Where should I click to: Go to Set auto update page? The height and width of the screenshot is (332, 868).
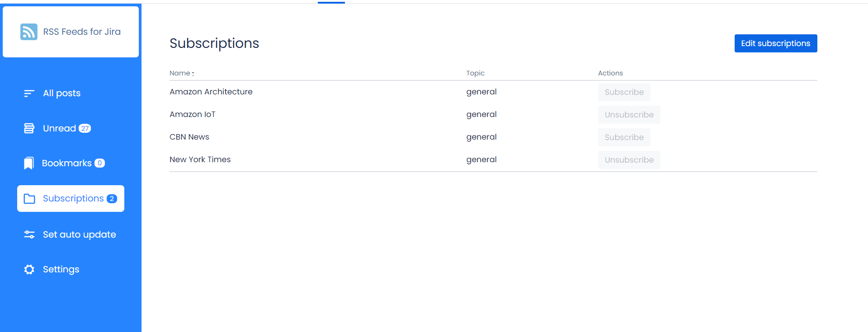coord(79,234)
